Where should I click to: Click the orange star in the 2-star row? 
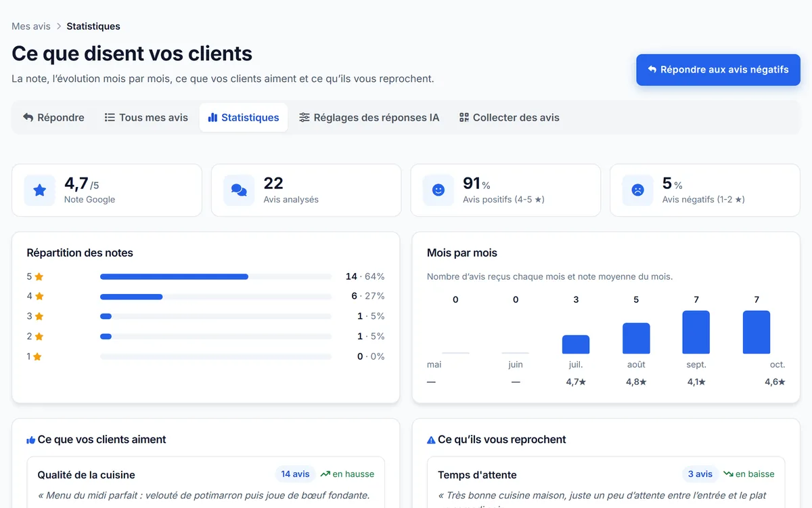39,337
